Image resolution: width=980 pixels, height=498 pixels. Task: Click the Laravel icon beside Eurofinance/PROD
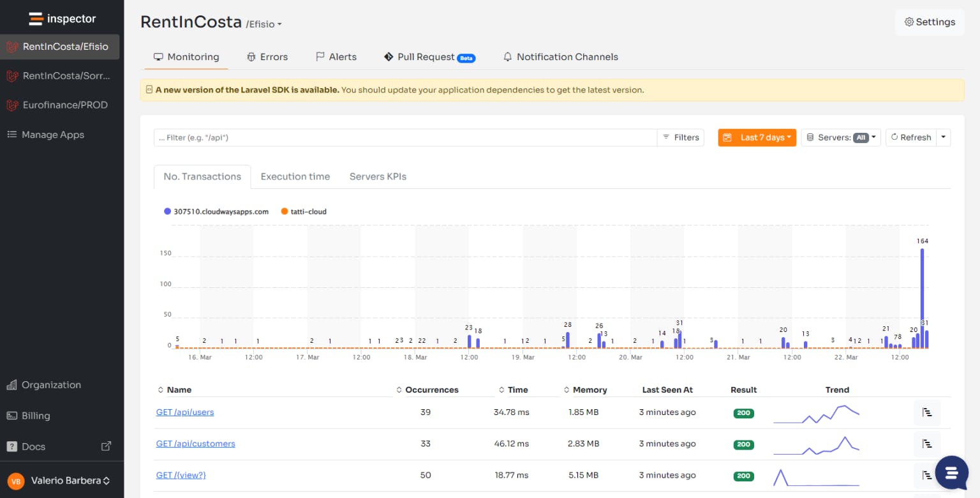[11, 105]
